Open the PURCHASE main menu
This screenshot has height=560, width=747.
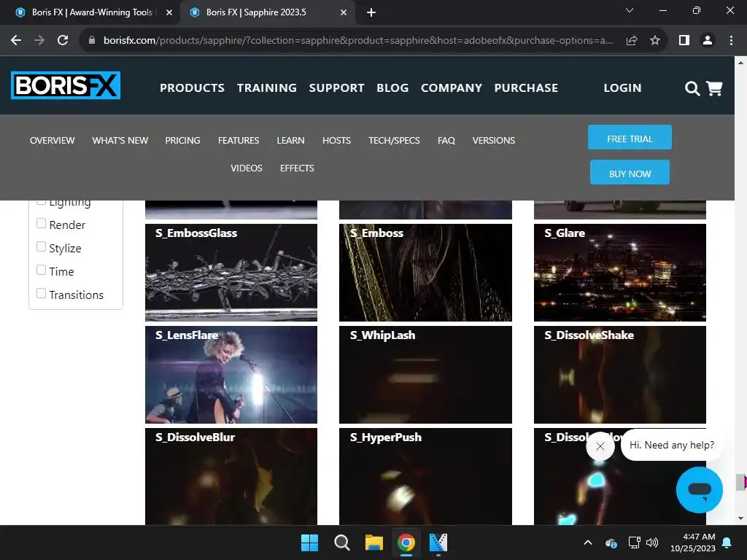pyautogui.click(x=526, y=88)
